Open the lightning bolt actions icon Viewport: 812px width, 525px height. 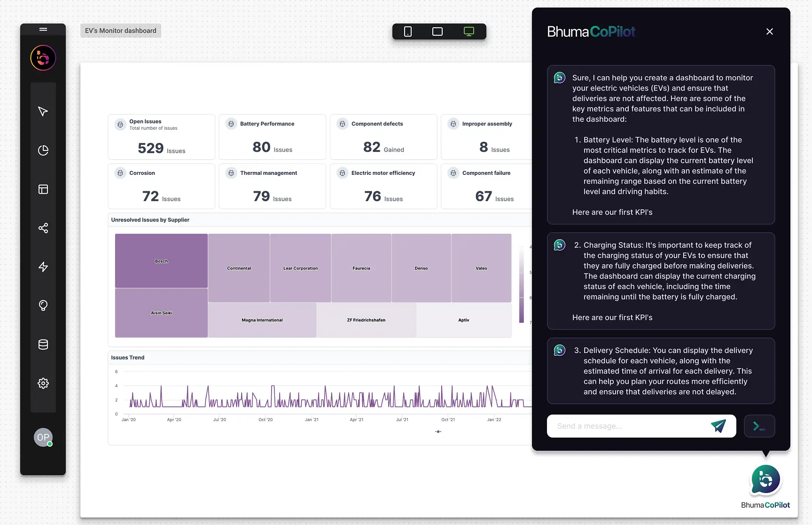click(43, 267)
